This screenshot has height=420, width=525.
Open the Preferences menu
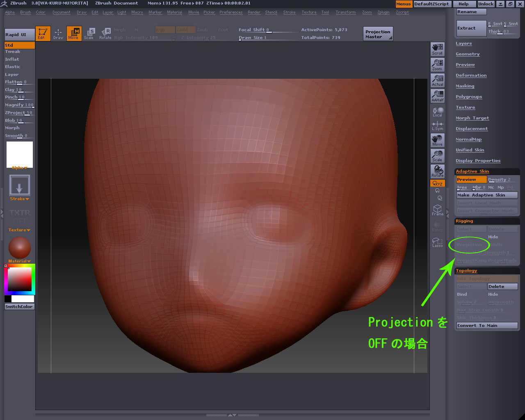point(231,12)
